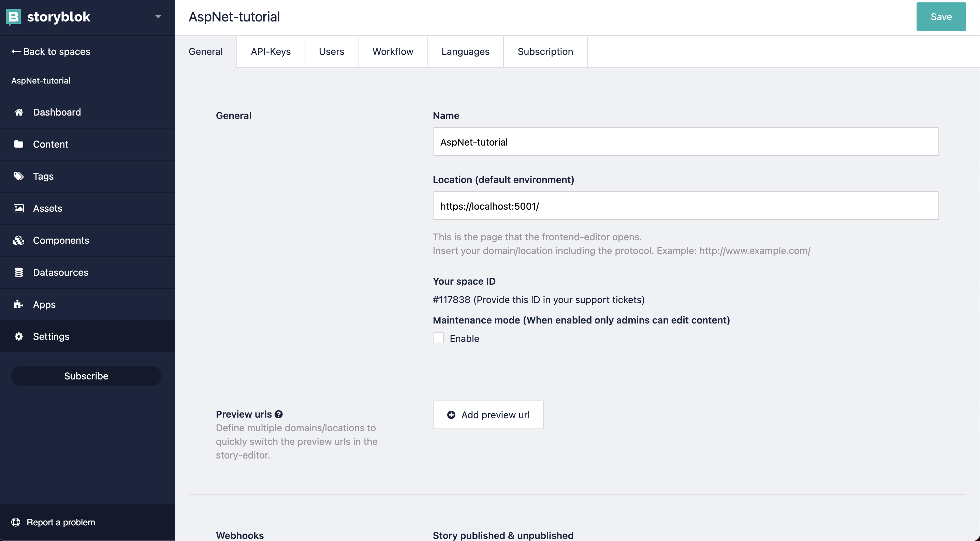Click the Components blocks icon
980x541 pixels.
pos(19,240)
